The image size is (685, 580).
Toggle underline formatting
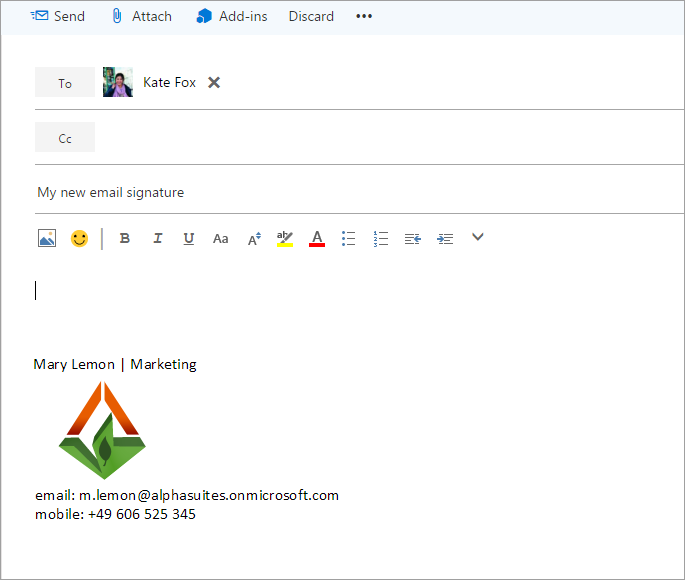point(189,238)
